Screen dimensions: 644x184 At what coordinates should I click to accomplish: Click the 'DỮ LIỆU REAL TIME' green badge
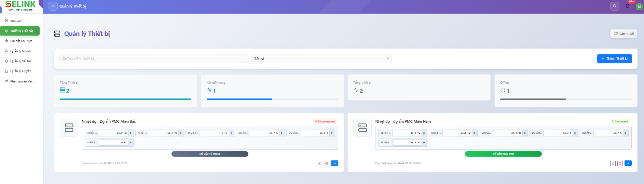coord(503,154)
